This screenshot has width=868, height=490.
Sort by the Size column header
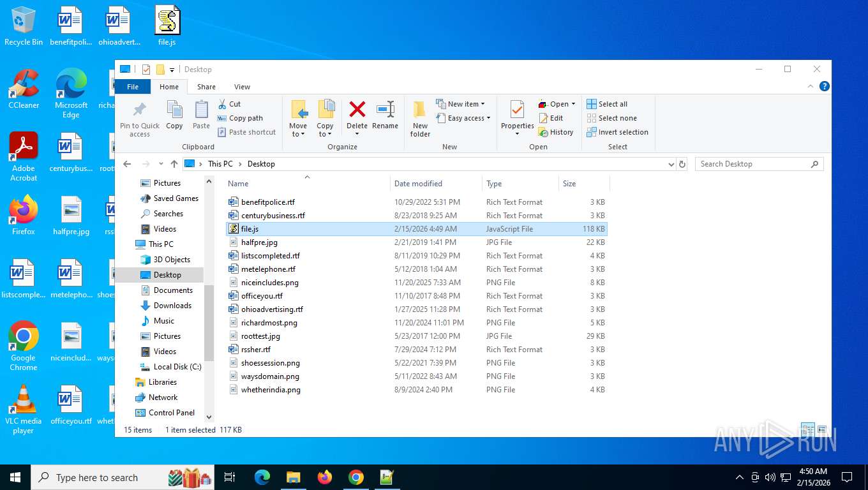(x=584, y=183)
